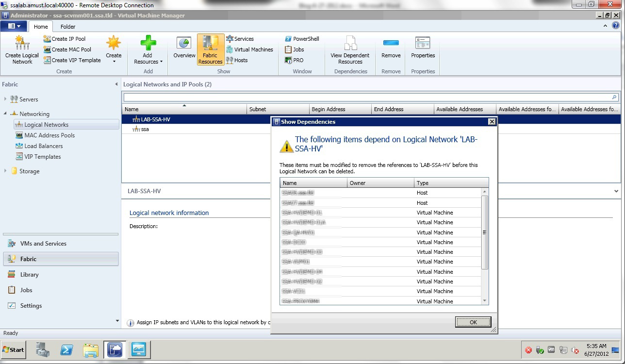
Task: Sort by Subnet column header
Action: click(x=278, y=109)
